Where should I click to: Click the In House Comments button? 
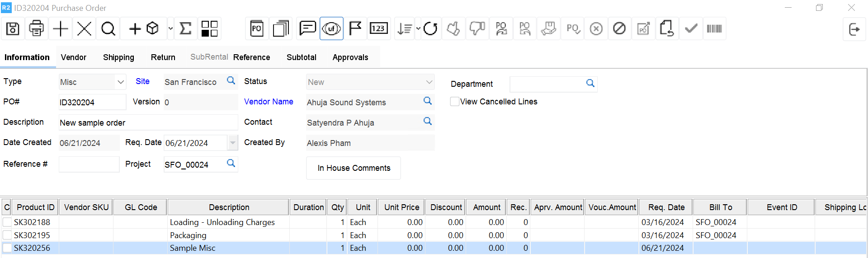(354, 168)
